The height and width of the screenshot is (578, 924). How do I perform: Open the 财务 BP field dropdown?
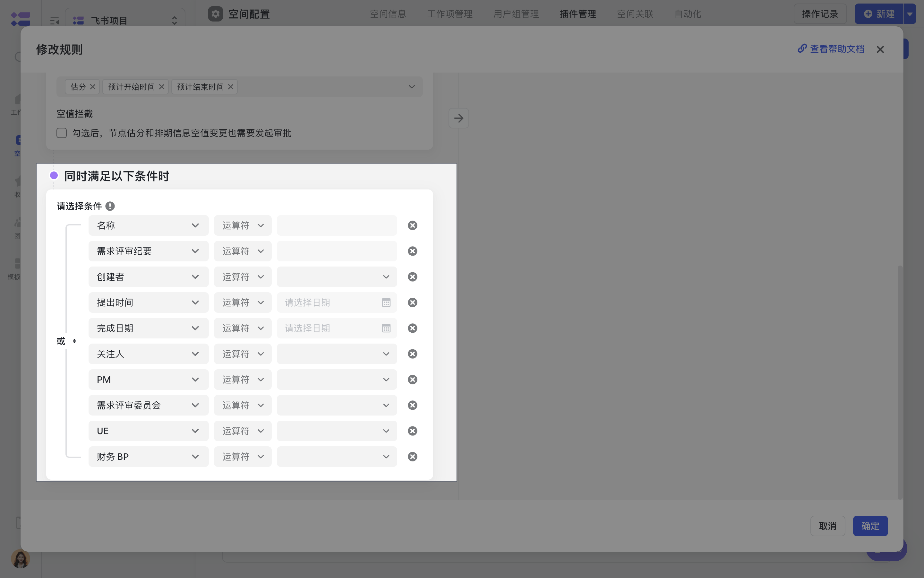coord(149,456)
